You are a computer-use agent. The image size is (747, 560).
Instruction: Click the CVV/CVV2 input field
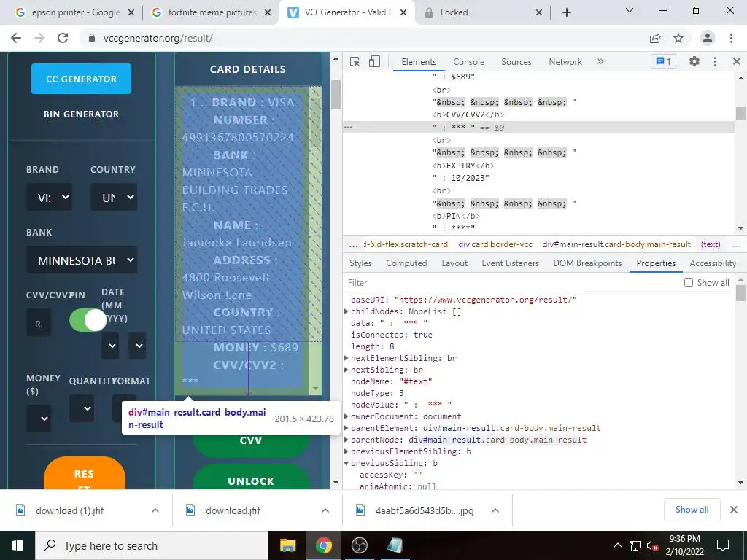pos(39,323)
